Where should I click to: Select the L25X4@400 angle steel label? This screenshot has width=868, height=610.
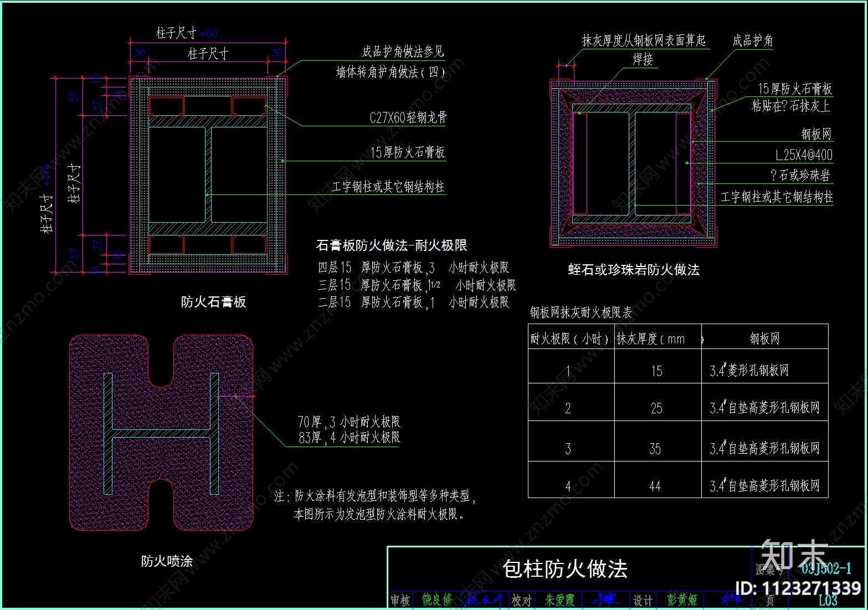(803, 156)
